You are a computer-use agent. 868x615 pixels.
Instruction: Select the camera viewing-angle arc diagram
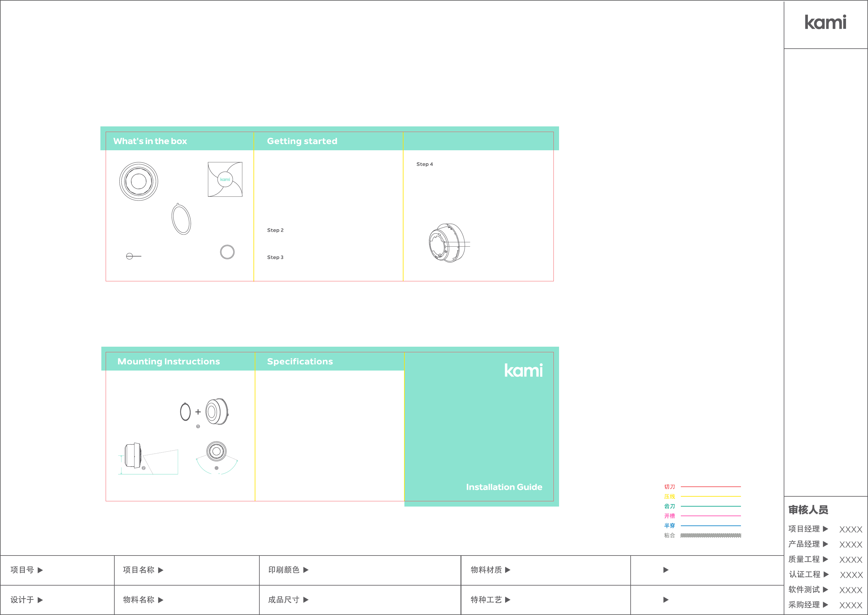pyautogui.click(x=217, y=458)
